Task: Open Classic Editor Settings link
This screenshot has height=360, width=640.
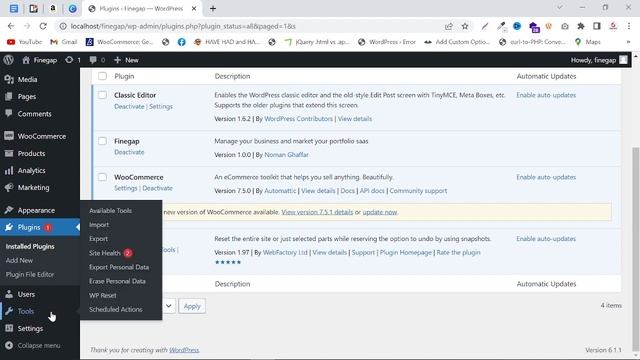Action: pyautogui.click(x=161, y=107)
